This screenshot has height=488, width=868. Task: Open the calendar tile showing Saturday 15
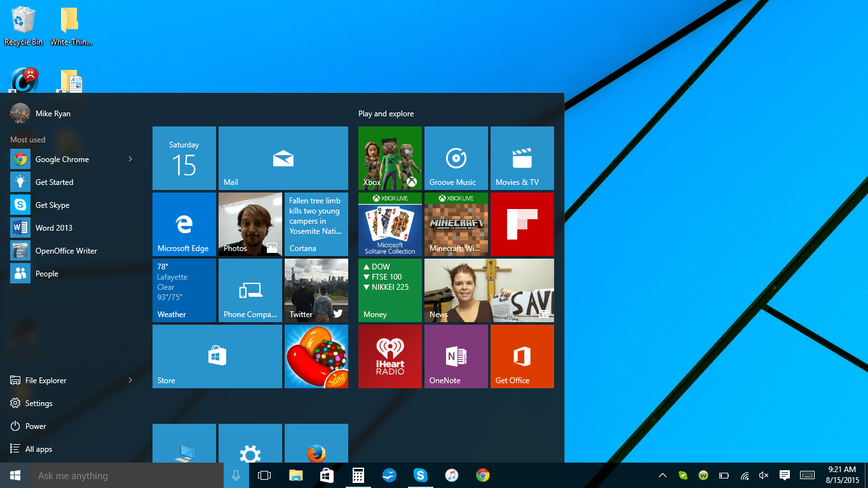[x=184, y=158]
